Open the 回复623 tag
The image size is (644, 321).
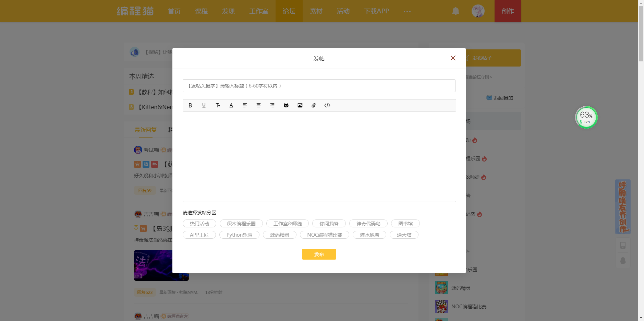(x=145, y=293)
